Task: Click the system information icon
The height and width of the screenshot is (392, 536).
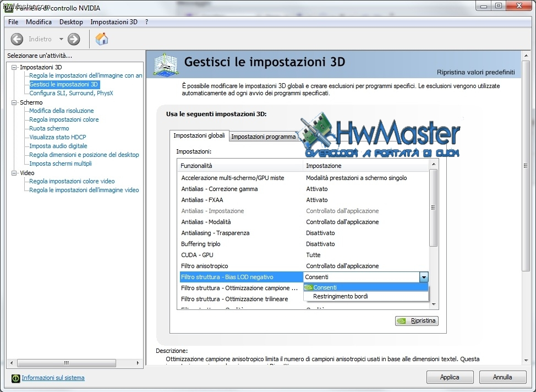Action: pos(16,378)
